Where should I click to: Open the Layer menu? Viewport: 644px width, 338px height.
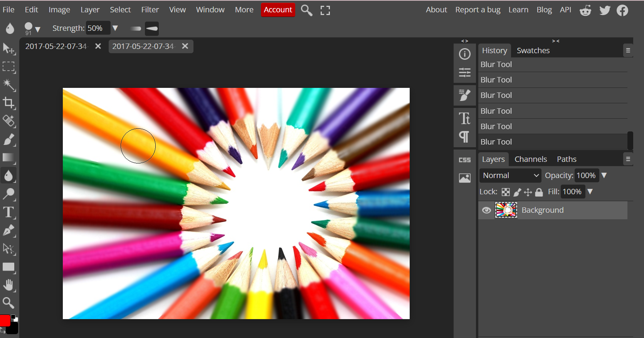pyautogui.click(x=90, y=10)
